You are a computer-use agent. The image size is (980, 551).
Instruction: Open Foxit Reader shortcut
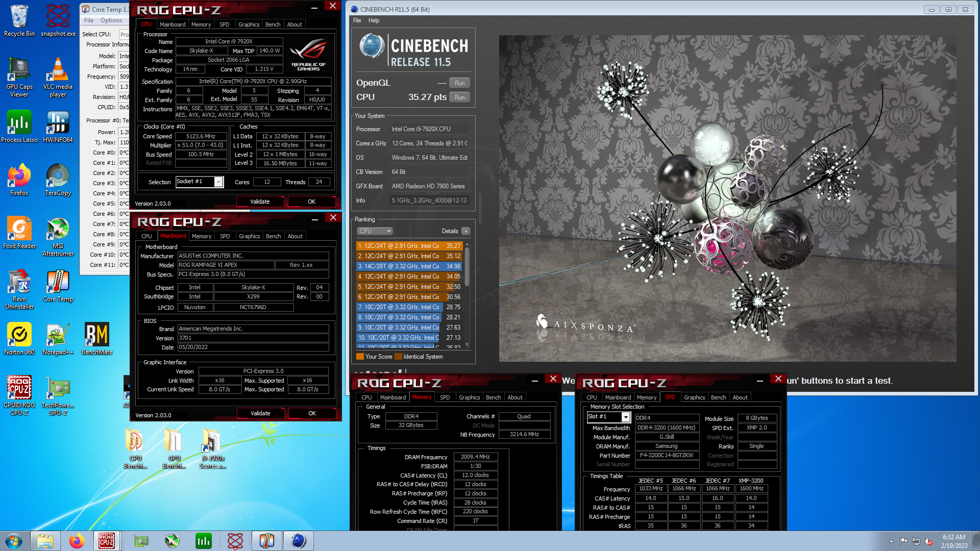(19, 233)
